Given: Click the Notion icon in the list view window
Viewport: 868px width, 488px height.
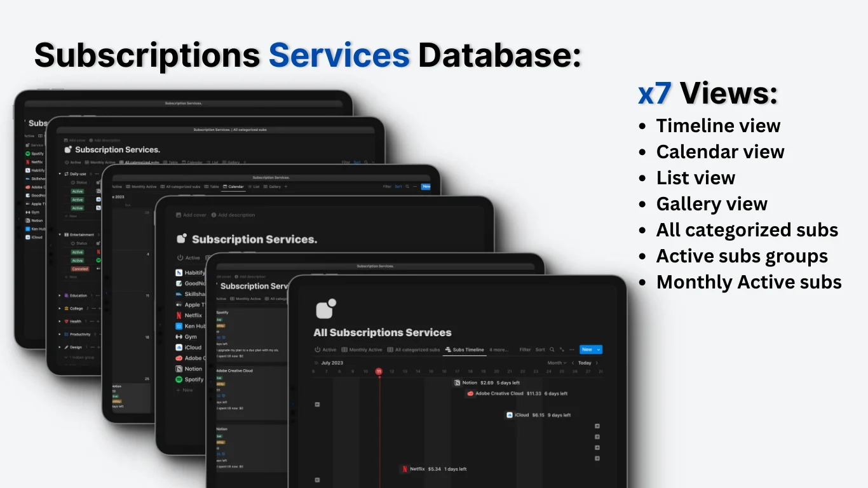Looking at the screenshot, I should (x=179, y=369).
